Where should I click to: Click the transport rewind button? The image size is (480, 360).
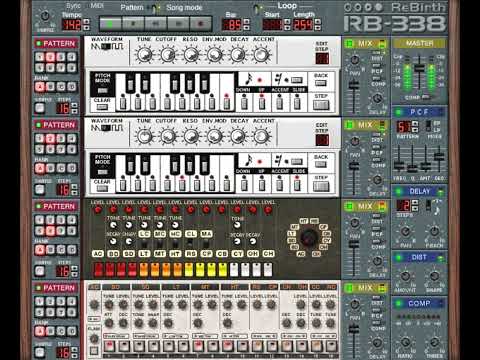point(156,24)
